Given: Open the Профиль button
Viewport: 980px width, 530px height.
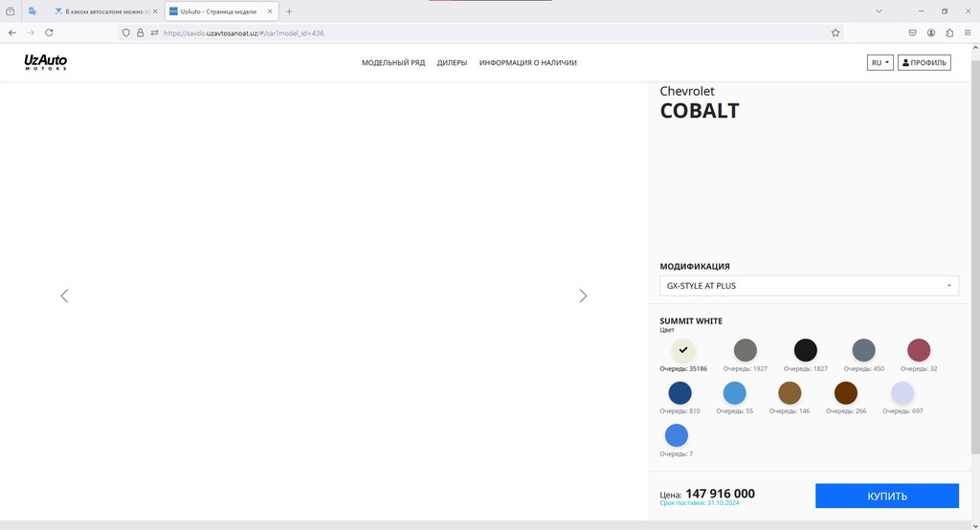Looking at the screenshot, I should coord(924,63).
